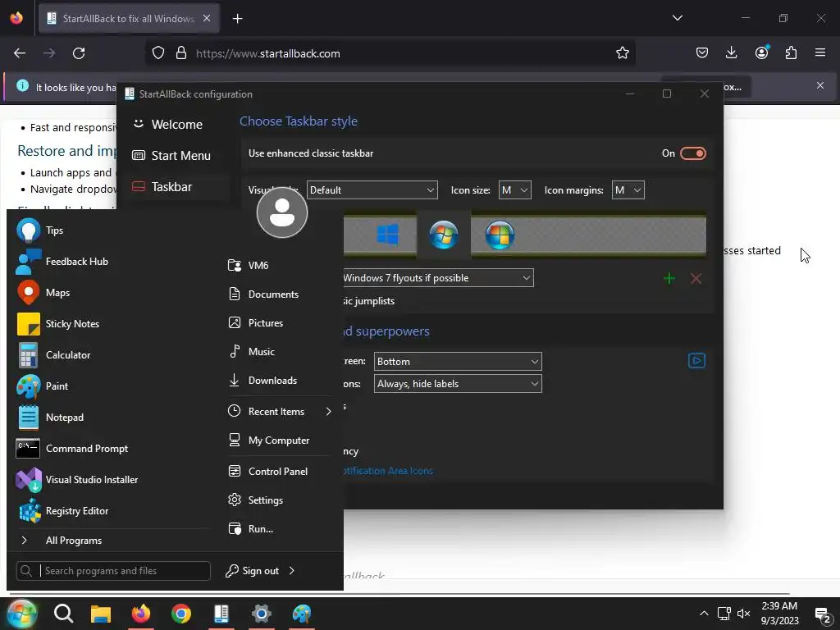Open Control Panel from Start menu
Screen dimensions: 840x630
click(x=278, y=472)
